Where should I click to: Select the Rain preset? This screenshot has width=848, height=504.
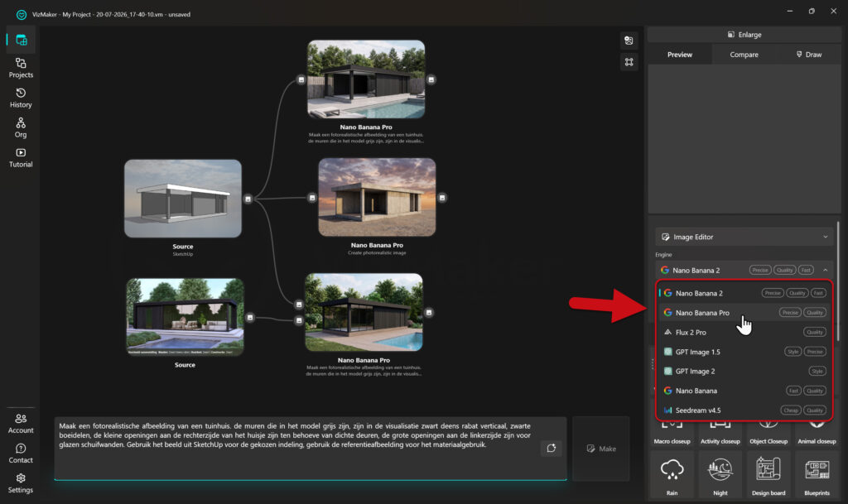[672, 475]
